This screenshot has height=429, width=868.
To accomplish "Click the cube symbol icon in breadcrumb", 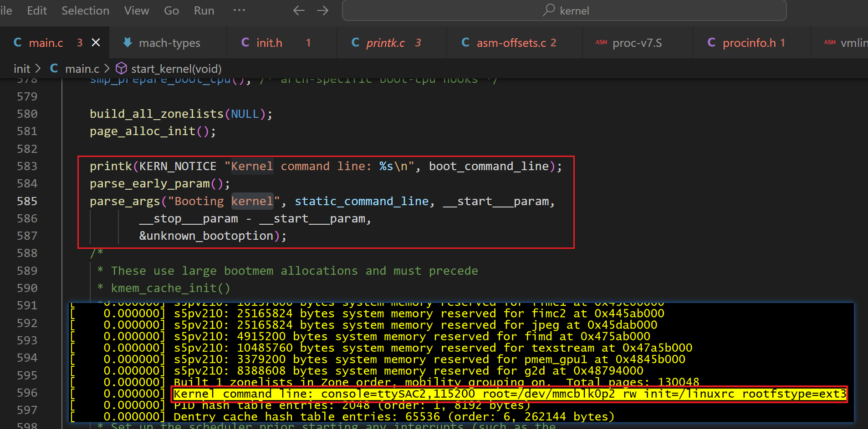I will click(121, 68).
